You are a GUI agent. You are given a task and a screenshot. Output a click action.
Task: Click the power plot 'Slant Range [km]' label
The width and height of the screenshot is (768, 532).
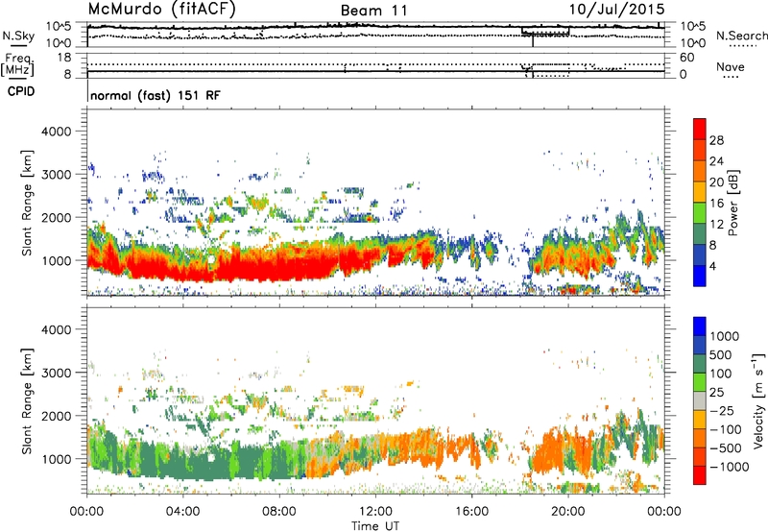pyautogui.click(x=27, y=203)
